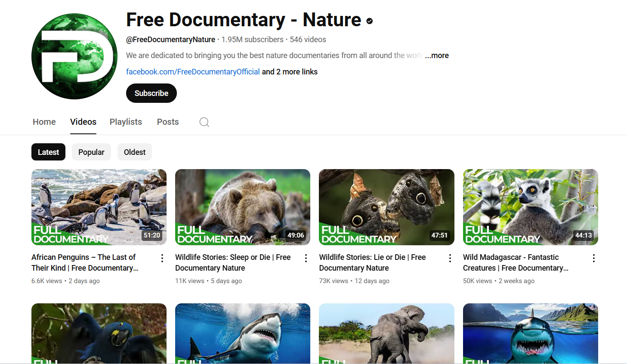Image resolution: width=627 pixels, height=364 pixels.
Task: Click the '6.6K views' text
Action: tap(47, 281)
